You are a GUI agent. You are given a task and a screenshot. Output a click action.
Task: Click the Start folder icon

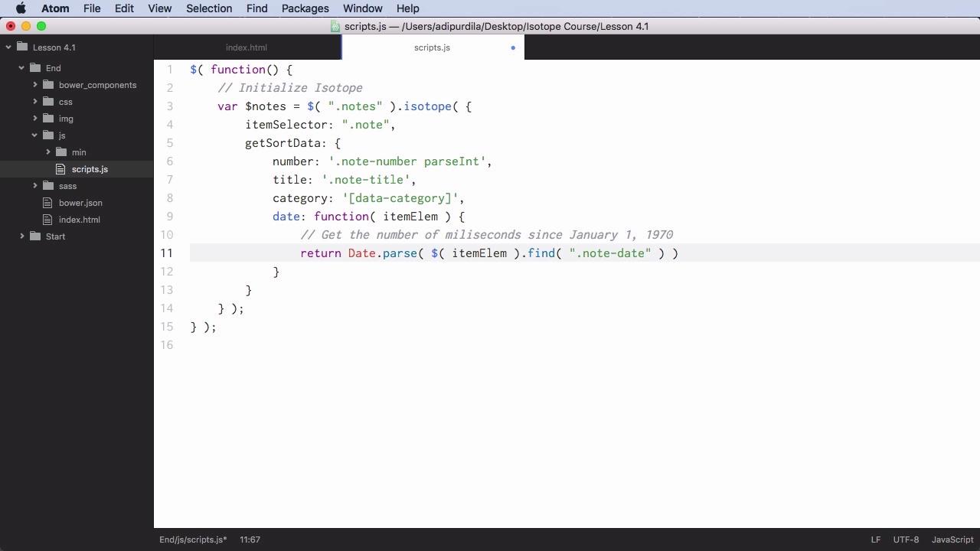(x=34, y=236)
